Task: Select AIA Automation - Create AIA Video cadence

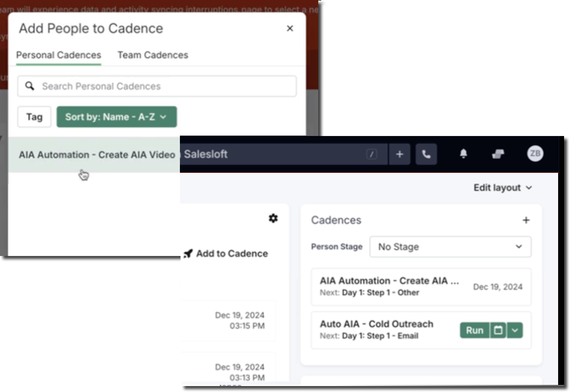Action: (x=94, y=155)
